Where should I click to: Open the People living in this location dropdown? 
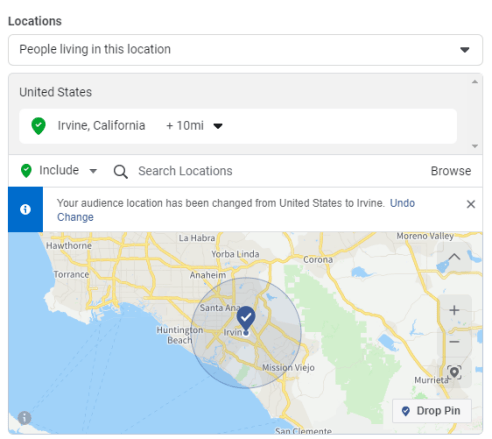click(245, 50)
